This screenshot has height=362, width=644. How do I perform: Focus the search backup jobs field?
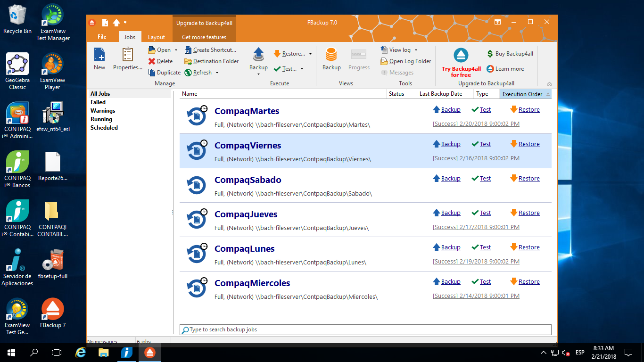[x=365, y=329]
